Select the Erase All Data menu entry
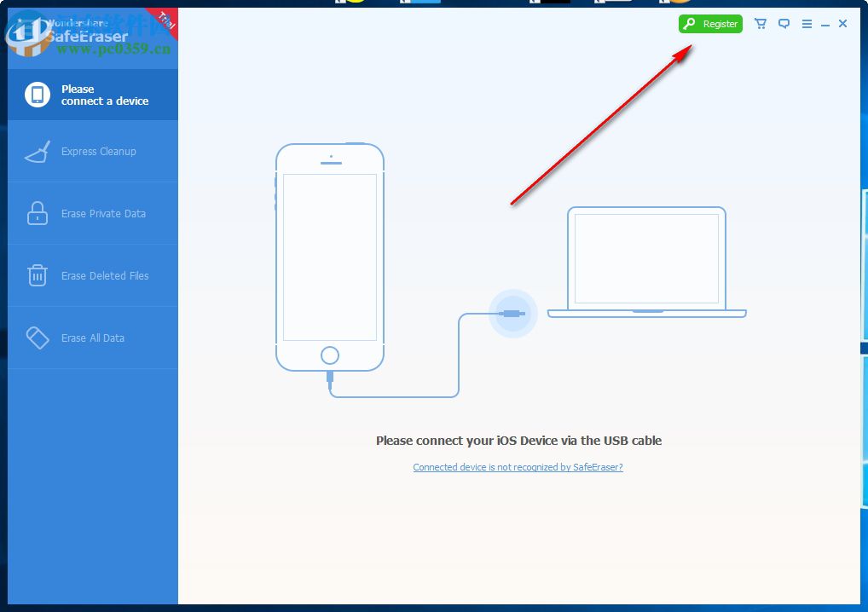Viewport: 868px width, 612px height. point(92,338)
